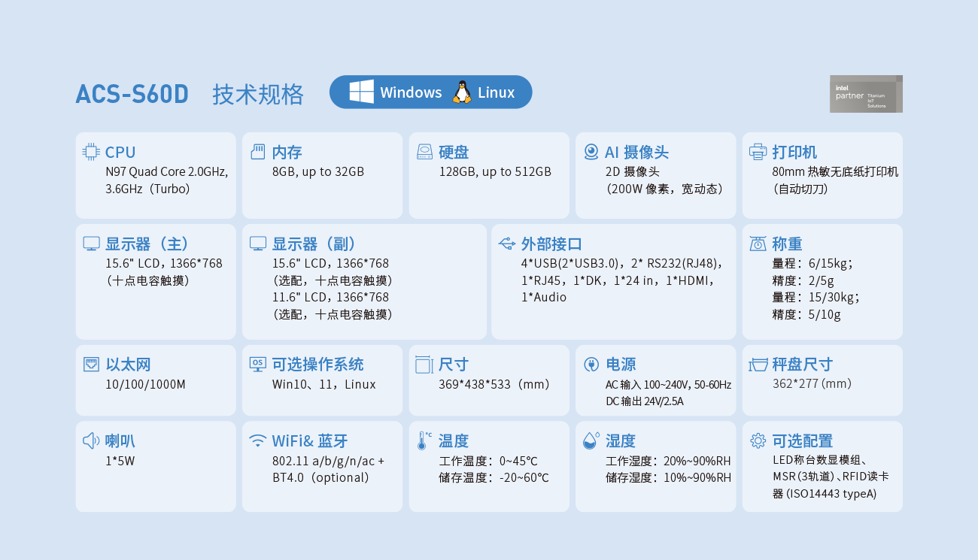Select the 硬盘 hard drive icon

pyautogui.click(x=425, y=151)
